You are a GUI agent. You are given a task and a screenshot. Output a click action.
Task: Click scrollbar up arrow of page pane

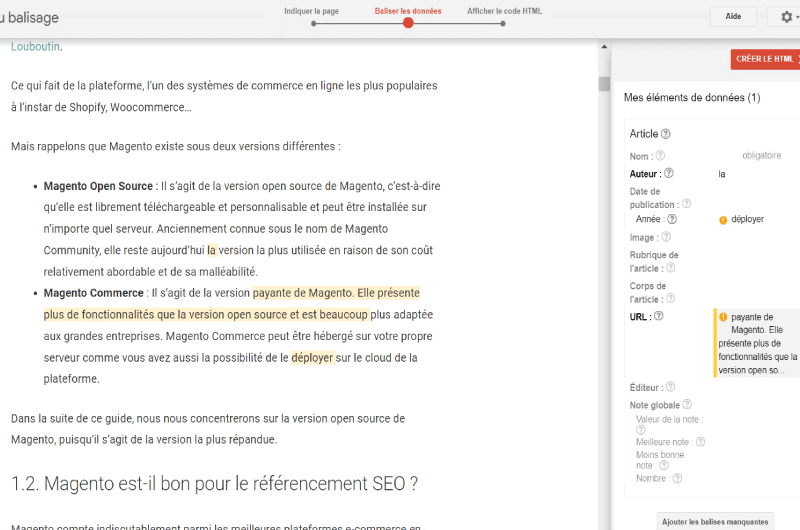(x=604, y=47)
